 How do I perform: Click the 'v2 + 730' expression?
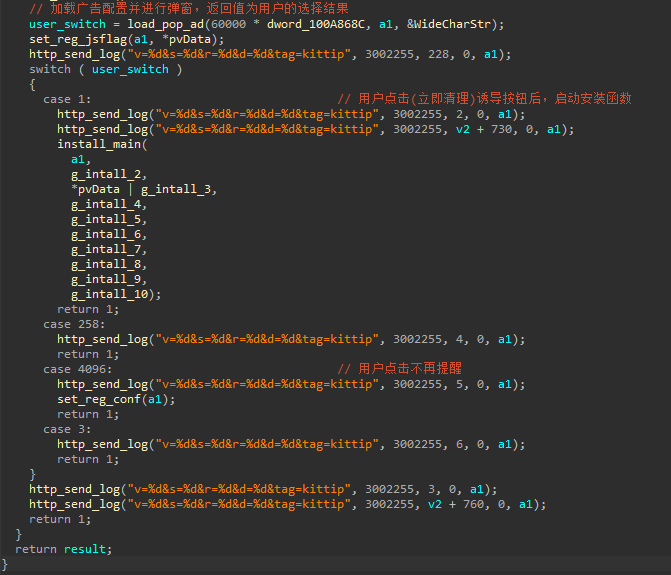(x=484, y=129)
